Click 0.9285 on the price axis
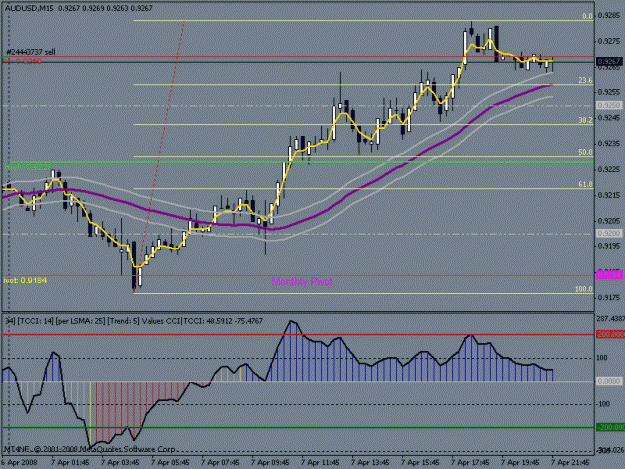This screenshot has width=625, height=469. [x=609, y=16]
